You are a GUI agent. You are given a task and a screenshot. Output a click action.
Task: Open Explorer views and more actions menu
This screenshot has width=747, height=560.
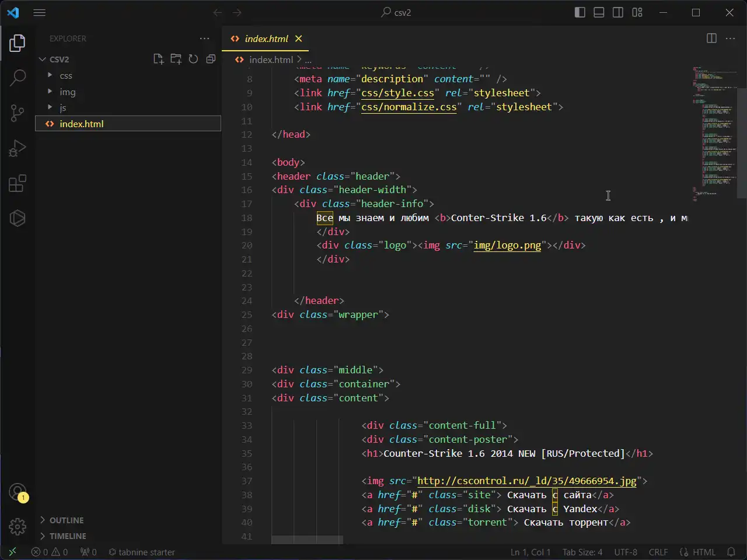click(204, 38)
